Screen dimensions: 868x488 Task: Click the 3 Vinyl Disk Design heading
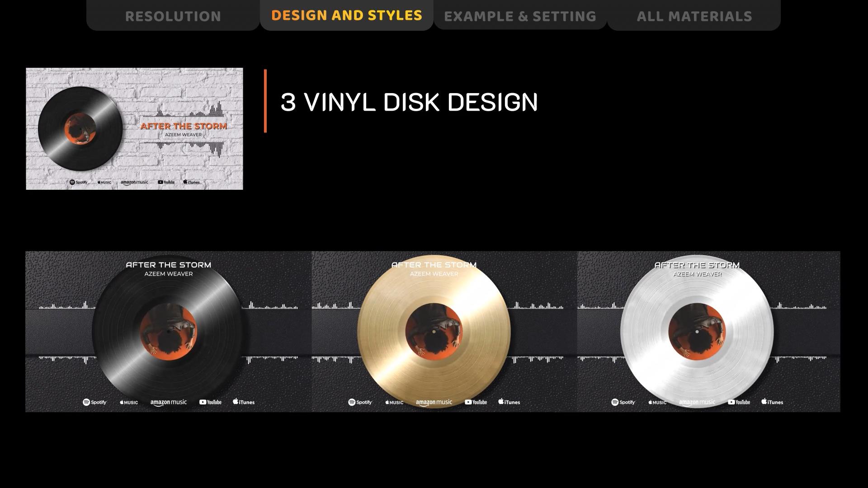point(409,102)
